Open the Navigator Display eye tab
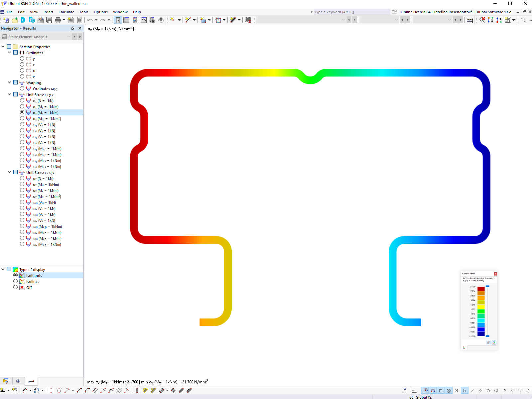532x399 pixels. [x=18, y=381]
